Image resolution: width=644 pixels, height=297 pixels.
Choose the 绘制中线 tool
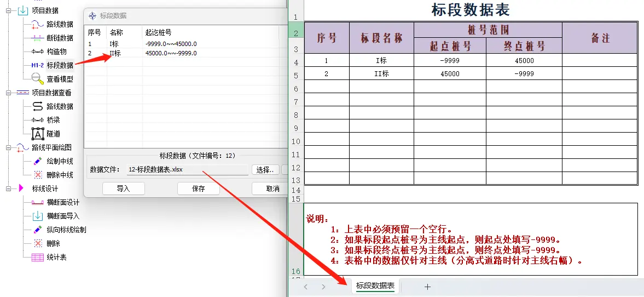click(x=59, y=161)
